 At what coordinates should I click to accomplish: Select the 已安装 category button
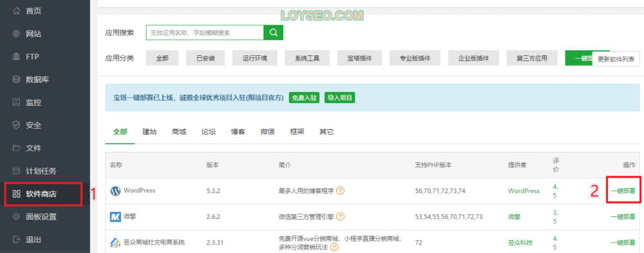[205, 59]
